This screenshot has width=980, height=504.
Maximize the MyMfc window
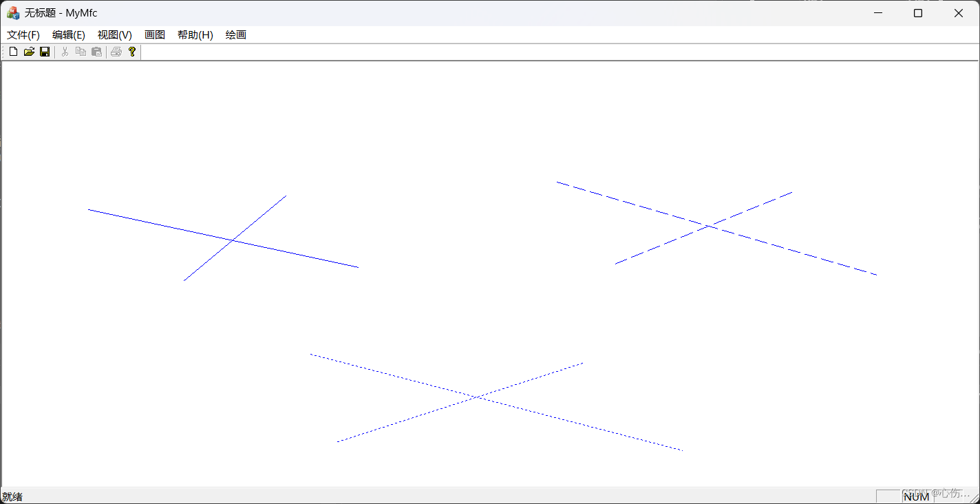pyautogui.click(x=918, y=13)
